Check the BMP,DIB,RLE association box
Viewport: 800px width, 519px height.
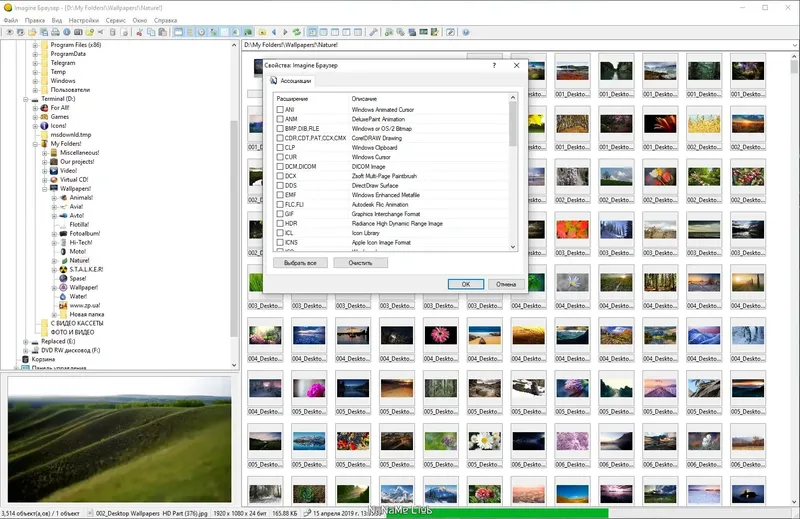coord(280,128)
